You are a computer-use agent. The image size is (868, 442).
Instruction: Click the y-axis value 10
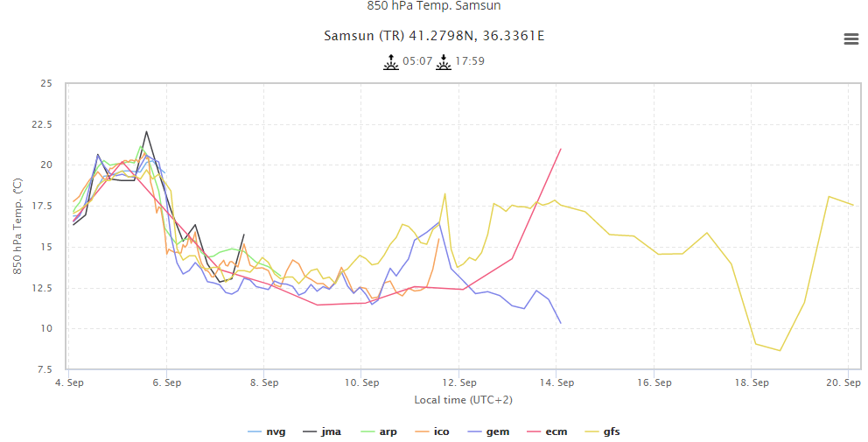(x=46, y=329)
